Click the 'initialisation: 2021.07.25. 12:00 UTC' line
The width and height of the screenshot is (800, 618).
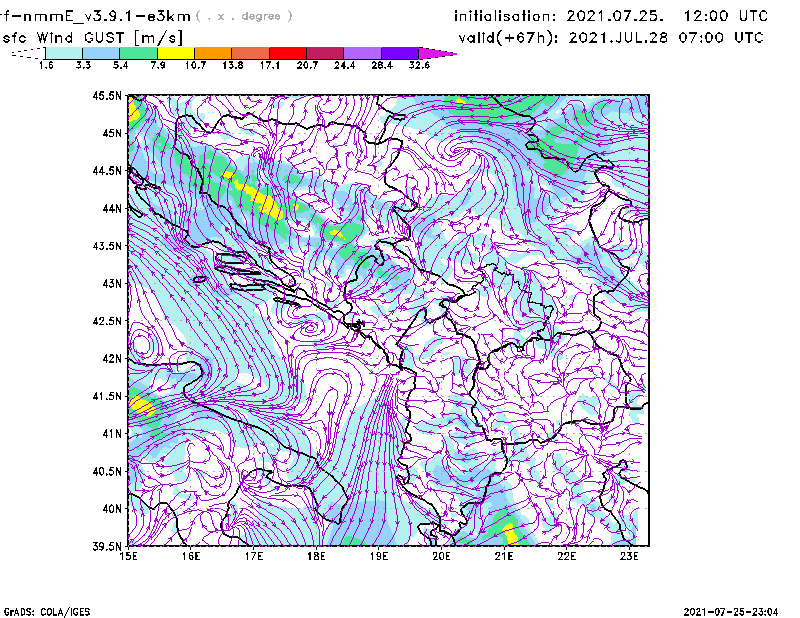pyautogui.click(x=611, y=16)
